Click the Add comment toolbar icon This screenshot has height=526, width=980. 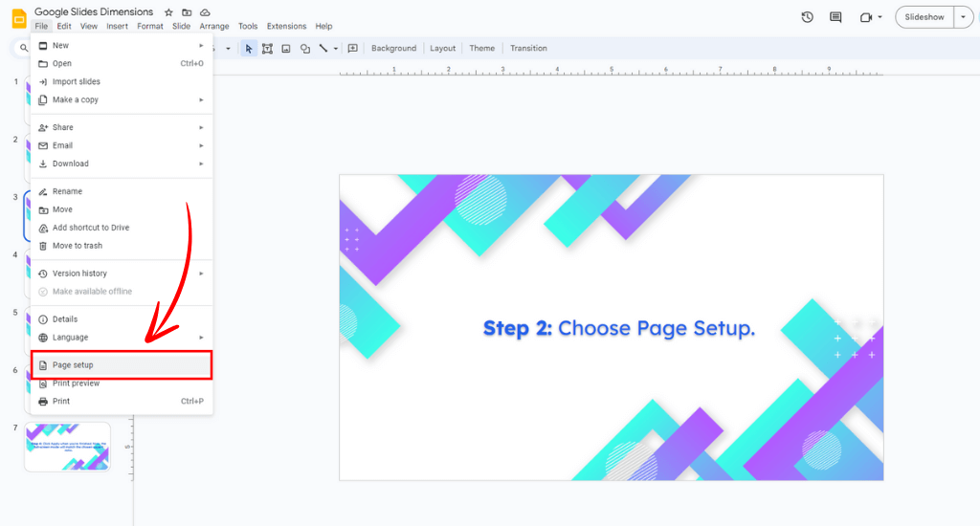click(352, 48)
